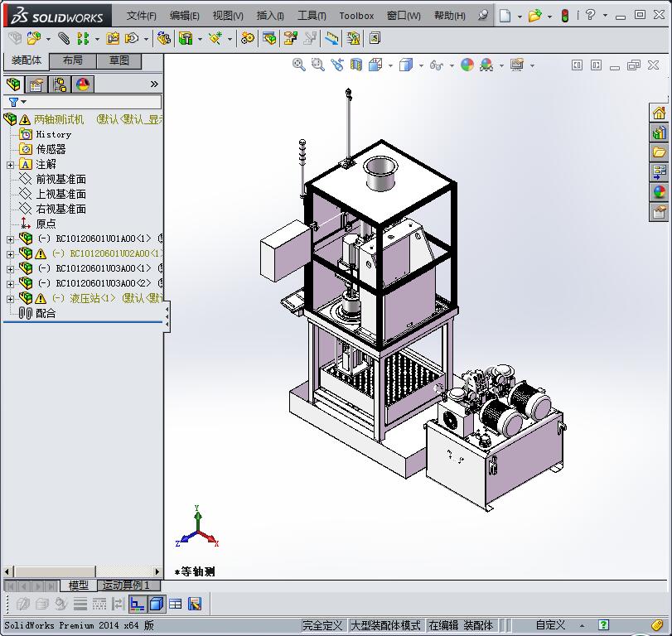Viewport: 672px width, 636px height.
Task: Expand the RC10120601U02A00<1> component
Action: (x=10, y=254)
